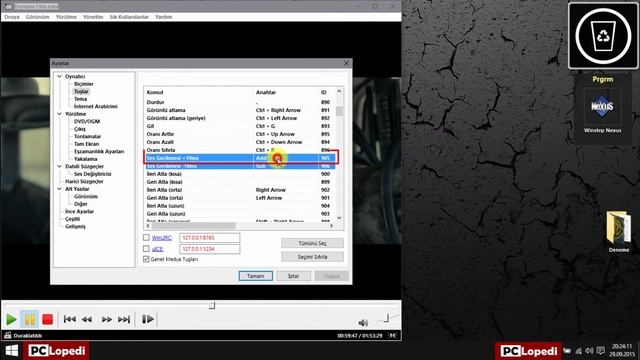Select Tuşlar in the settings tree
Image resolution: width=640 pixels, height=360 pixels.
(81, 91)
